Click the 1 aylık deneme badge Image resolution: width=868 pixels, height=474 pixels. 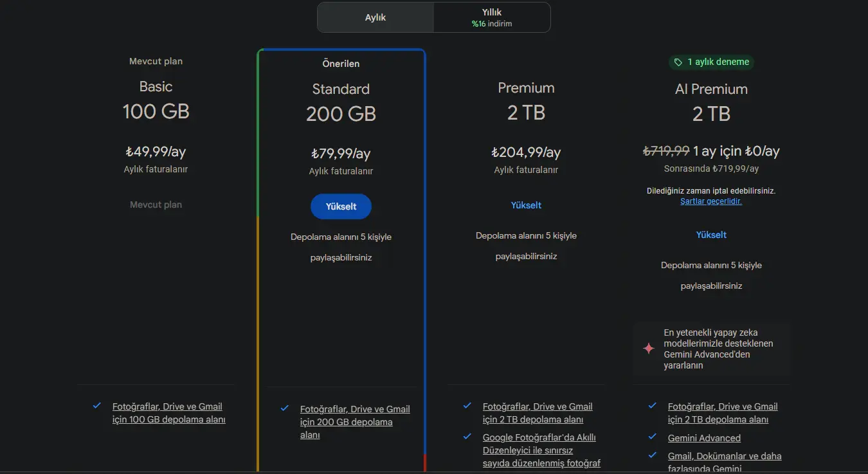(x=711, y=62)
